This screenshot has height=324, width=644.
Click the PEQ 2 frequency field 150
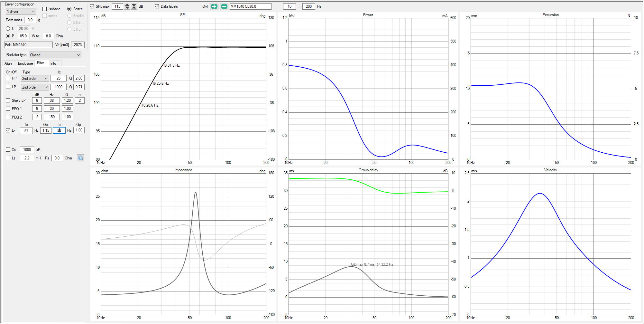click(x=52, y=117)
